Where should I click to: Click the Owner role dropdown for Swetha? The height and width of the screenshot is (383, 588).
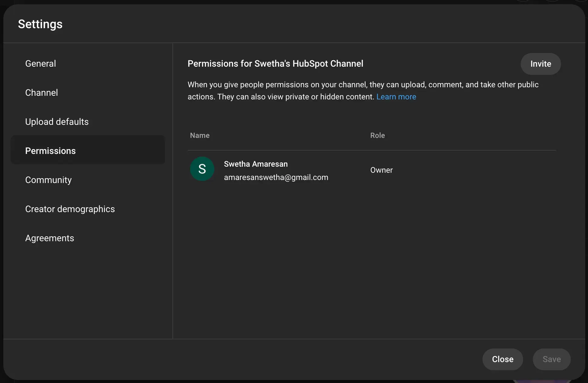[x=381, y=170]
